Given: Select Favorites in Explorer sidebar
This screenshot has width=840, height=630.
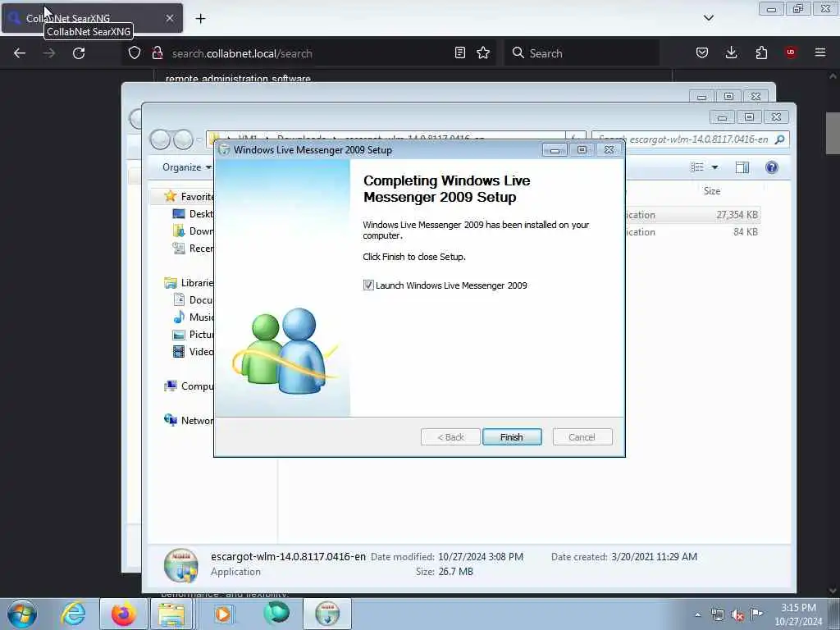Looking at the screenshot, I should click(x=189, y=197).
